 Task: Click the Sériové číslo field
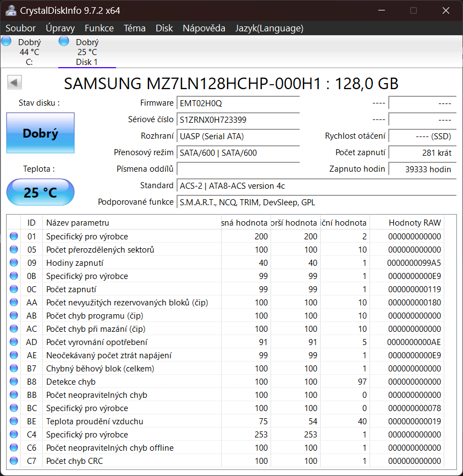click(x=238, y=120)
